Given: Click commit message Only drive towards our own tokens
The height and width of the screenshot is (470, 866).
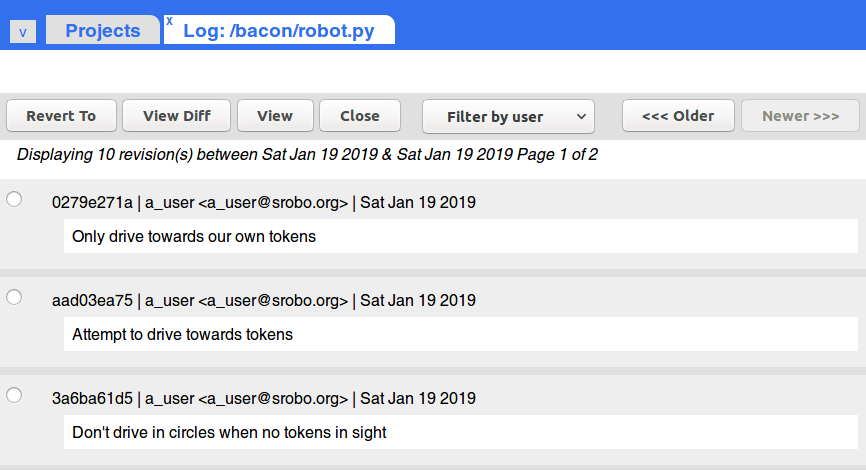Looking at the screenshot, I should (x=194, y=236).
